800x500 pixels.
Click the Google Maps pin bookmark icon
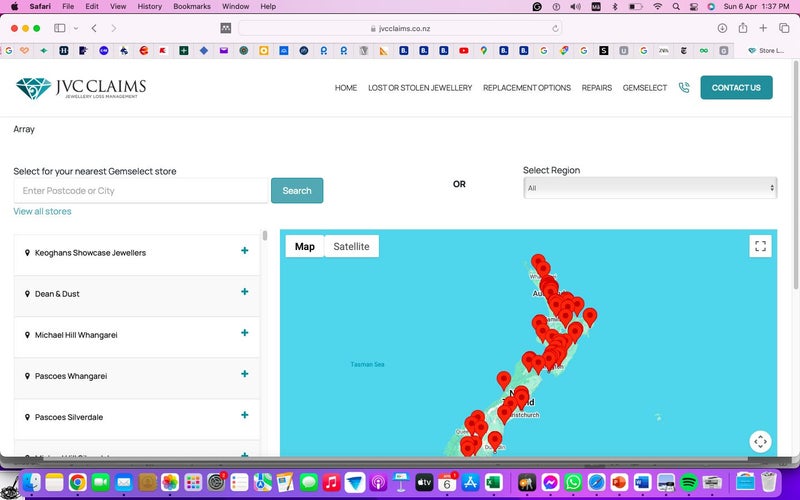[x=484, y=51]
